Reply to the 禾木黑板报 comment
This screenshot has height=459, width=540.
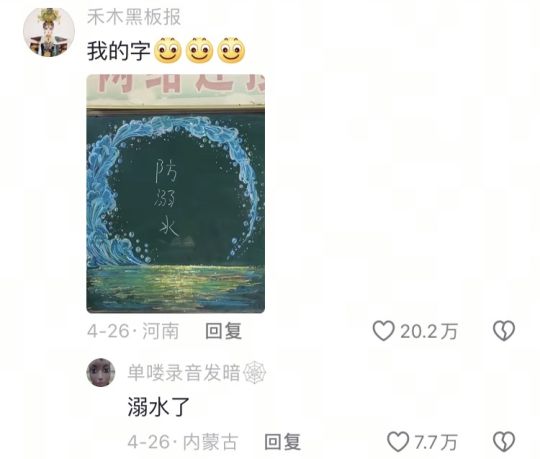coord(224,331)
